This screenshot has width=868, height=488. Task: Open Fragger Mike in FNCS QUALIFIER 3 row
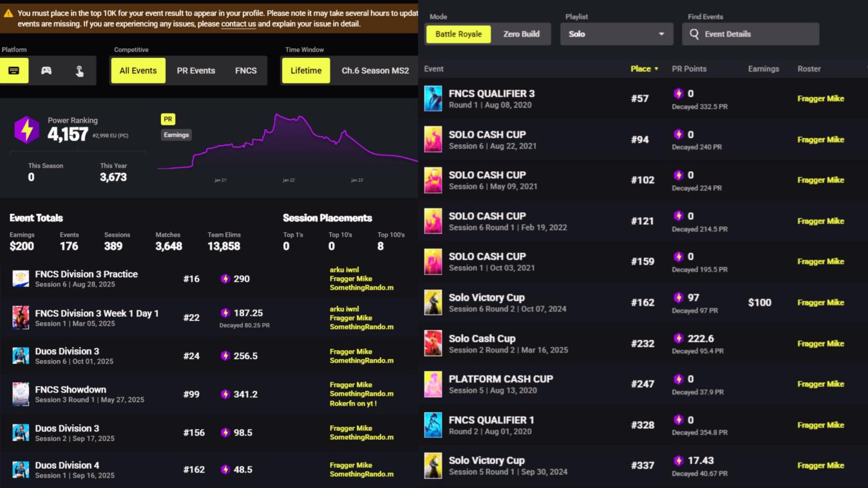tap(820, 98)
